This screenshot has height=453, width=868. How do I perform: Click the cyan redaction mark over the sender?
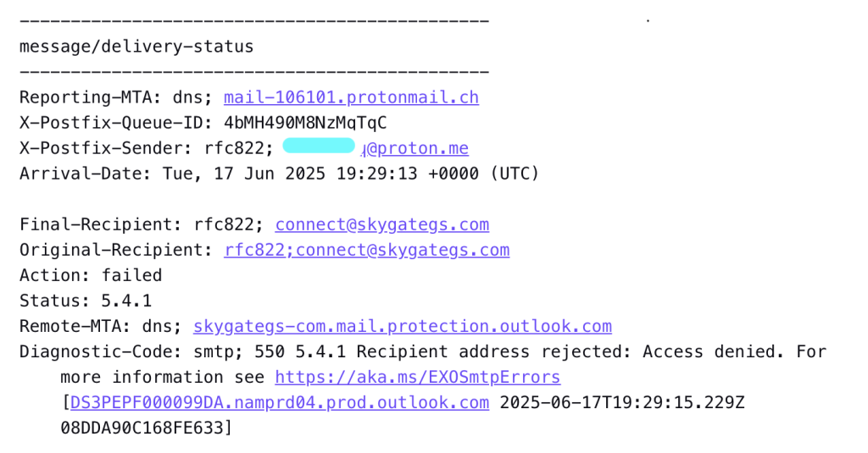[x=319, y=146]
